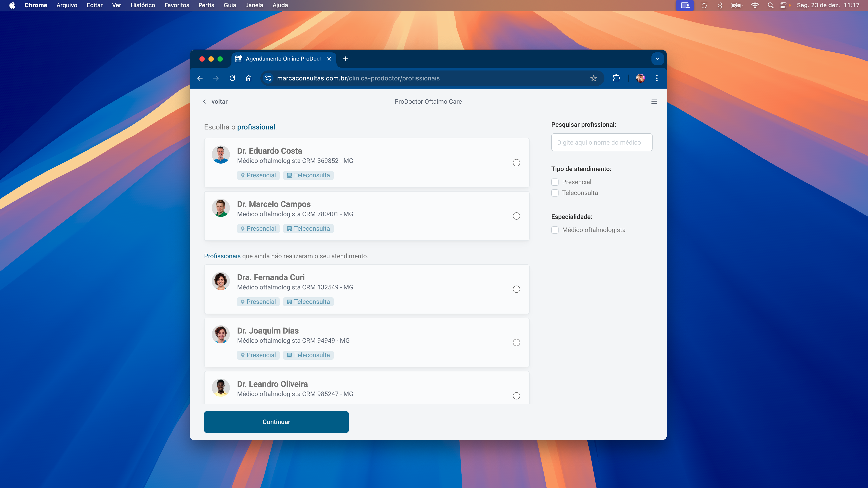The height and width of the screenshot is (488, 868).
Task: Expand the tab search dropdown arrow
Action: [x=657, y=59]
